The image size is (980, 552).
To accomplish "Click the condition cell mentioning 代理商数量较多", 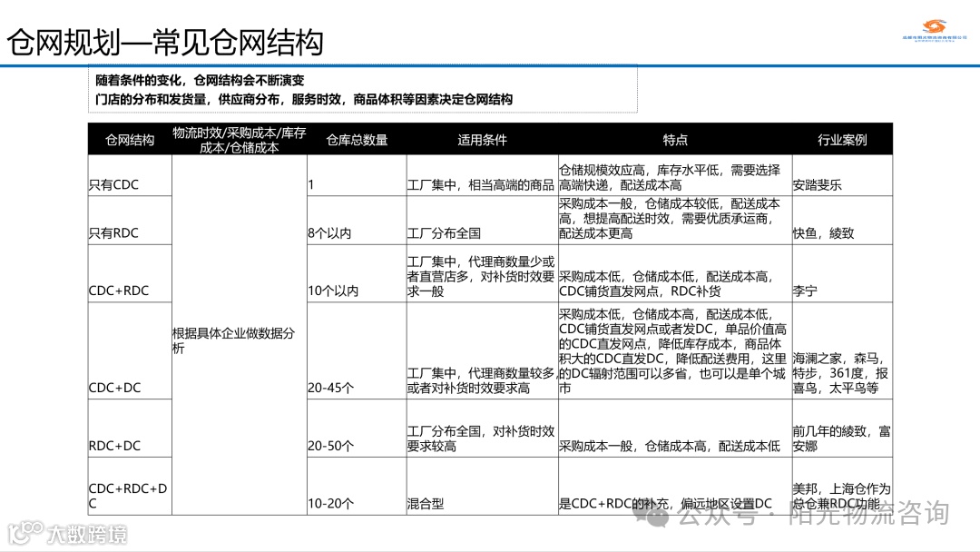I will click(482, 350).
